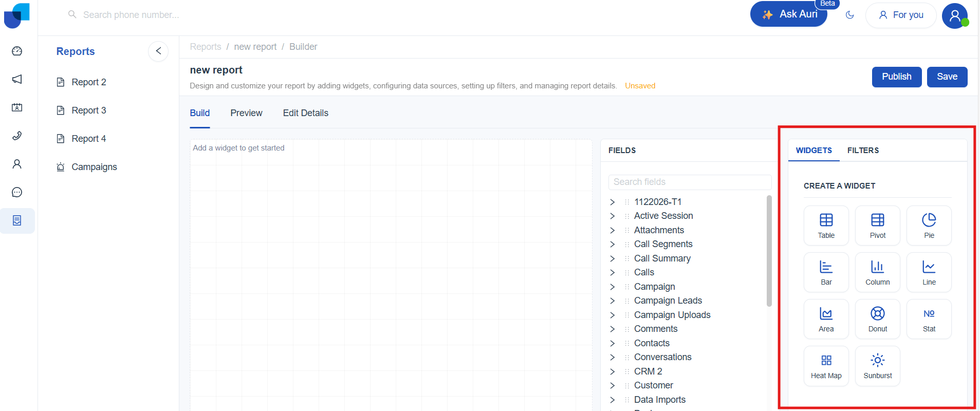Collapse the Reports sidebar panel
This screenshot has width=980, height=411.
[158, 51]
